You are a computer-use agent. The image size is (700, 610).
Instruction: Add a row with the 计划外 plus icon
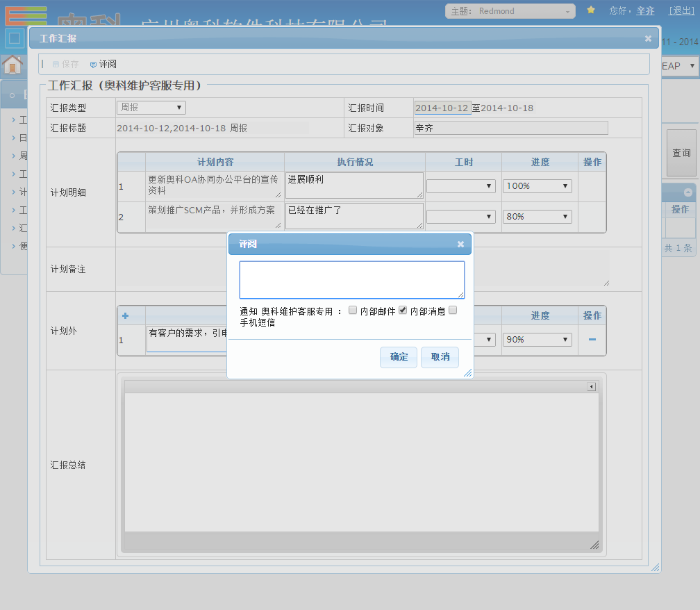point(126,316)
